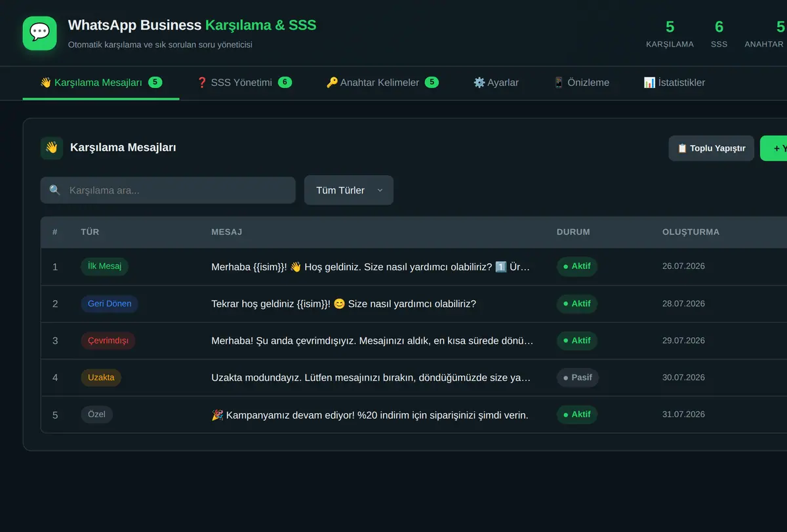Click the Özel type badge
The width and height of the screenshot is (787, 532).
coord(97,415)
